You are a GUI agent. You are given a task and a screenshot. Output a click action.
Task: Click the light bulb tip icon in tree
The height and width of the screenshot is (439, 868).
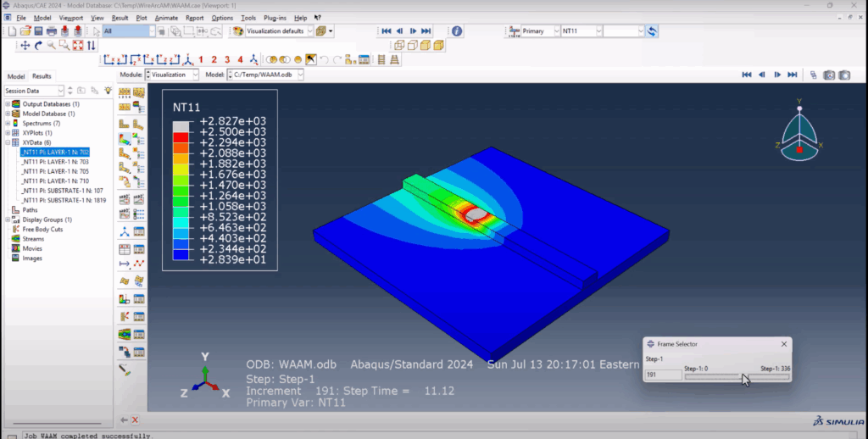point(108,90)
